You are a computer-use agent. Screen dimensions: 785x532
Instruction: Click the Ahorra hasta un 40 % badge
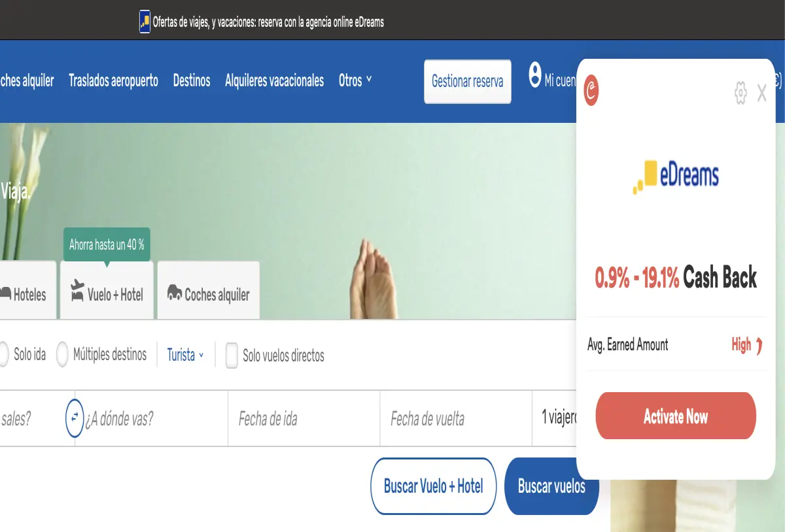click(x=107, y=246)
